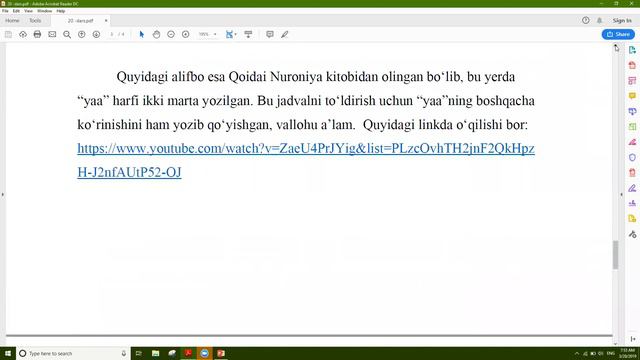640x360 pixels.
Task: Open the File menu
Action: (x=5, y=11)
